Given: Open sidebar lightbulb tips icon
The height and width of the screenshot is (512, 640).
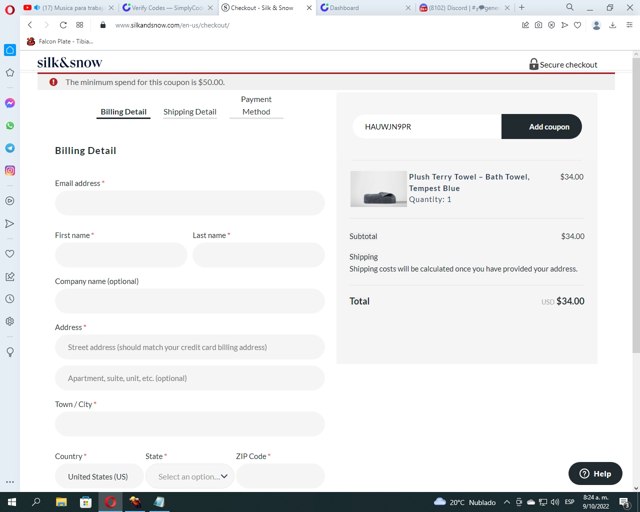Looking at the screenshot, I should (x=10, y=352).
